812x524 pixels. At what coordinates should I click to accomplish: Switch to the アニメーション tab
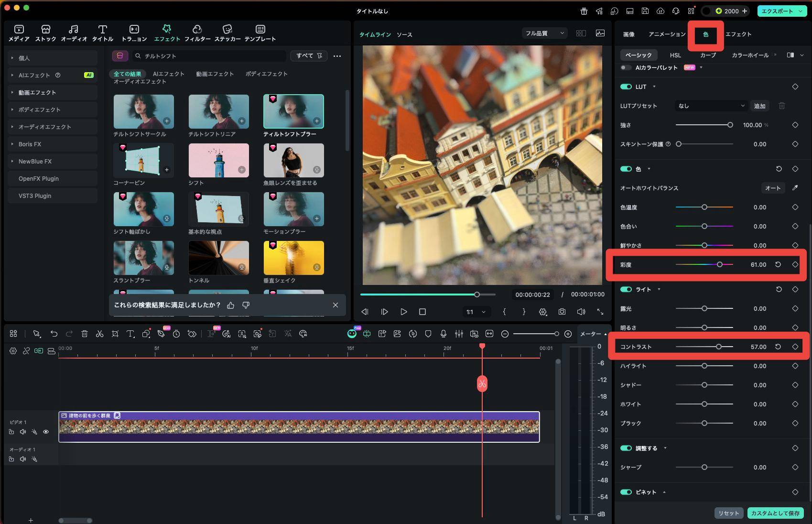click(x=667, y=34)
